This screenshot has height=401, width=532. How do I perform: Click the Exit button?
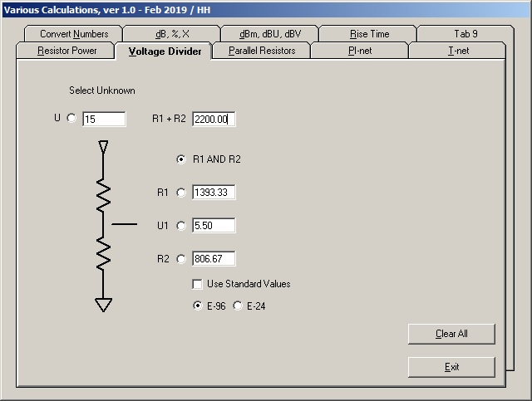451,367
